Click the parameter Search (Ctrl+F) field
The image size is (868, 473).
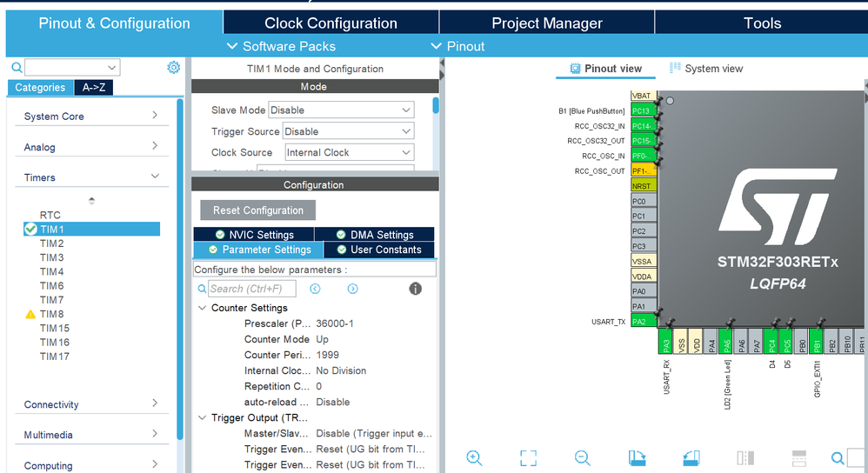click(x=252, y=289)
